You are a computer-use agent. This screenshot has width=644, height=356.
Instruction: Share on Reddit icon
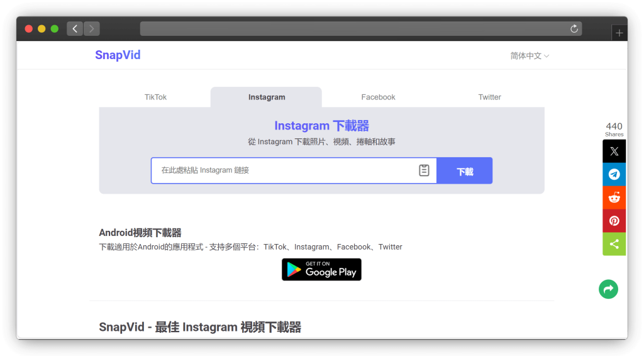pos(614,197)
